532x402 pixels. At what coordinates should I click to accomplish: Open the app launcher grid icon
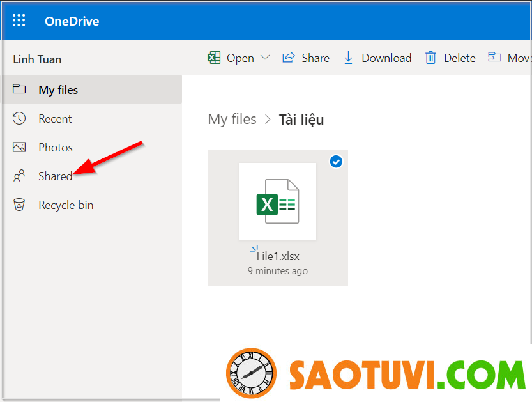(x=19, y=20)
